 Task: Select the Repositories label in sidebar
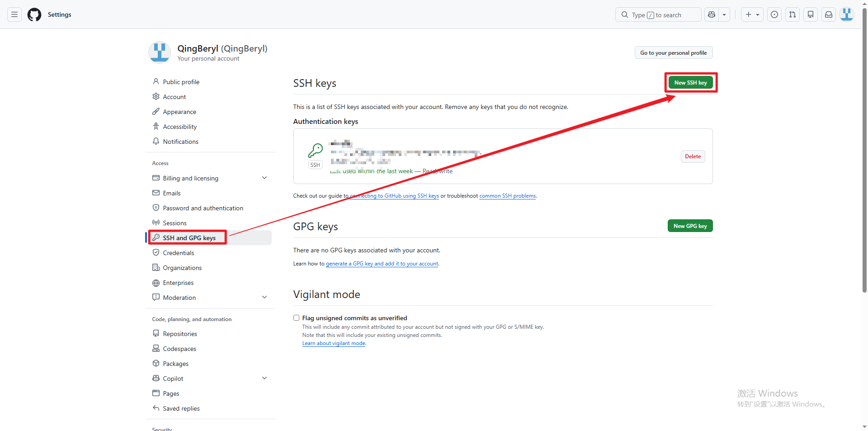click(x=180, y=334)
